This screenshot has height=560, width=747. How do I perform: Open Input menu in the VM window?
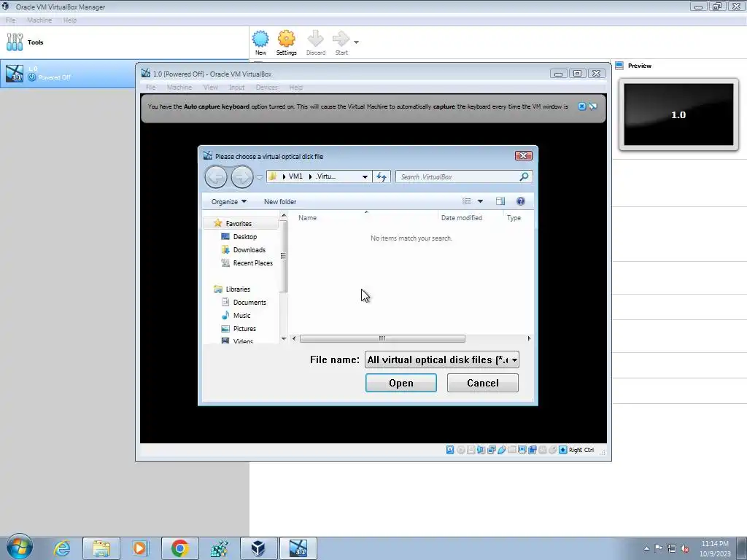[236, 87]
